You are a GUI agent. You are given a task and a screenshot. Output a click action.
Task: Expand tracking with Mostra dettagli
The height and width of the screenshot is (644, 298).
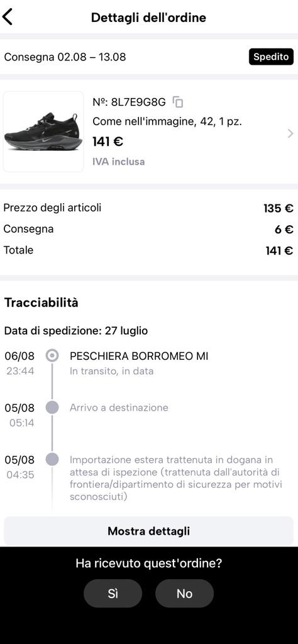click(x=148, y=531)
